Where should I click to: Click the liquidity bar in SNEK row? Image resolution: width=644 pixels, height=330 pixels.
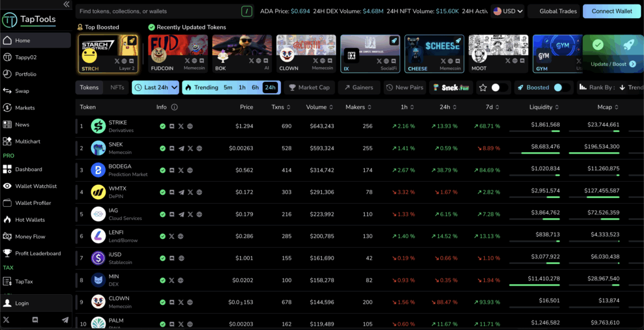pyautogui.click(x=535, y=153)
